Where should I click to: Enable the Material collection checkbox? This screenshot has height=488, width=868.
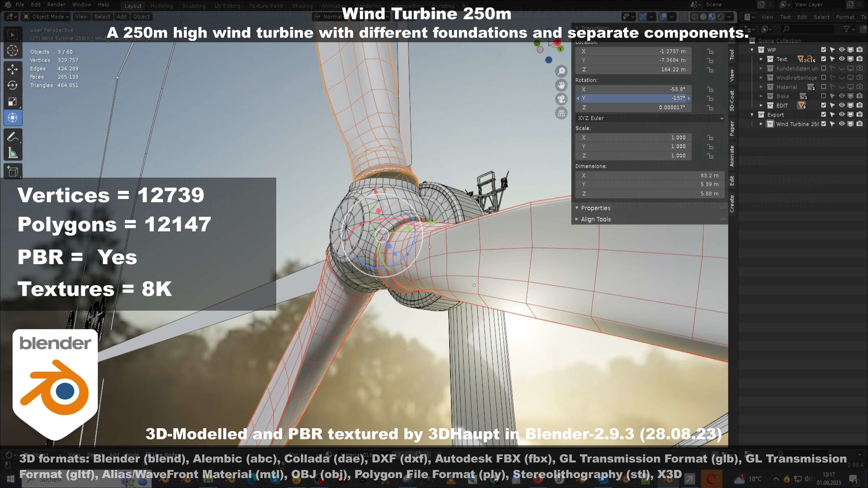pos(823,87)
